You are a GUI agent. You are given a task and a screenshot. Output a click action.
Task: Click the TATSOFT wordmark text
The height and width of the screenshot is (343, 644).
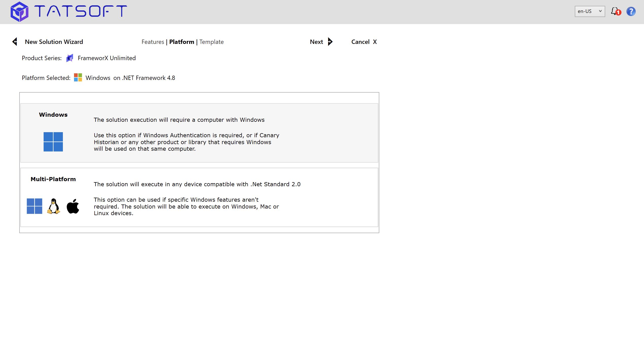[81, 11]
